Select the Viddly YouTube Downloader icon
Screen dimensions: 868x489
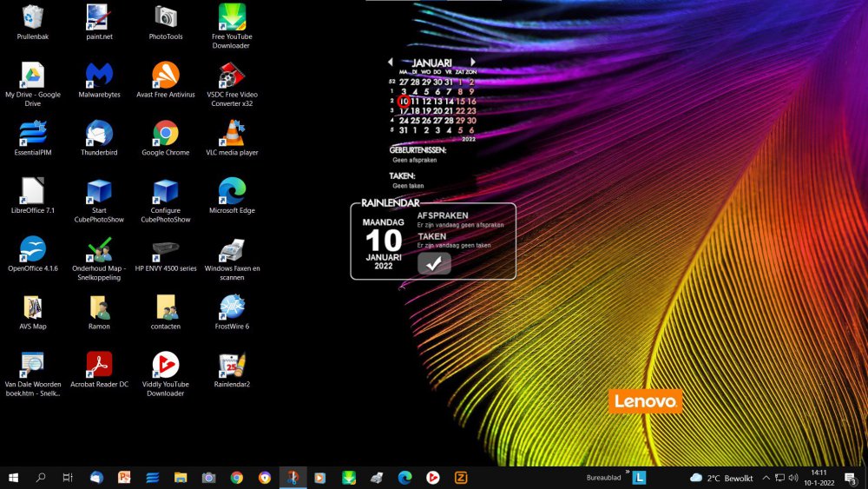165,365
